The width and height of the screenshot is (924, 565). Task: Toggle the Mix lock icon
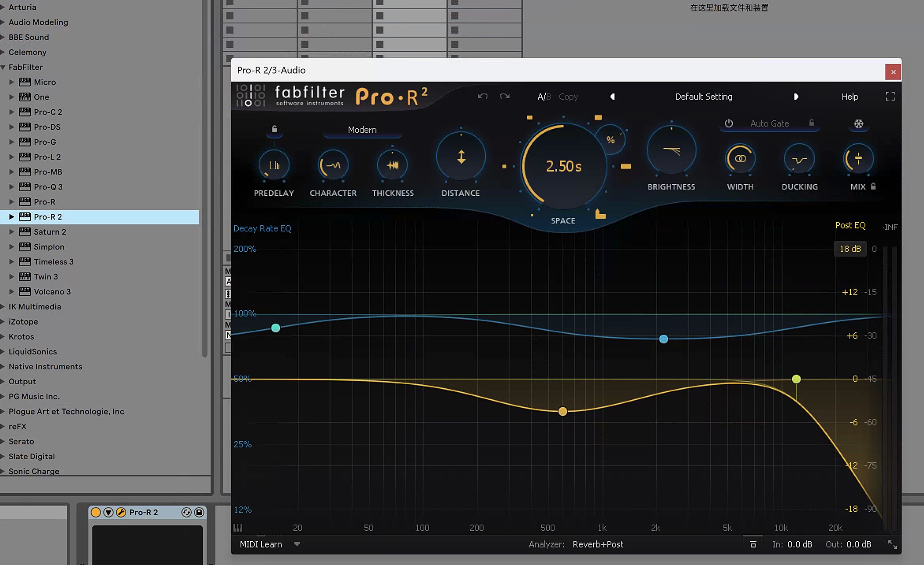873,186
